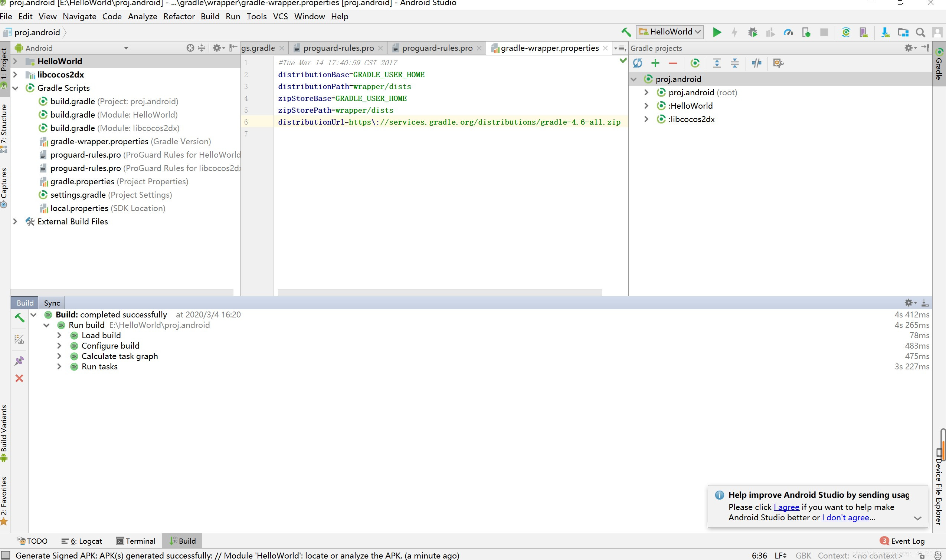
Task: Refresh all Gradle projects
Action: coord(638,63)
